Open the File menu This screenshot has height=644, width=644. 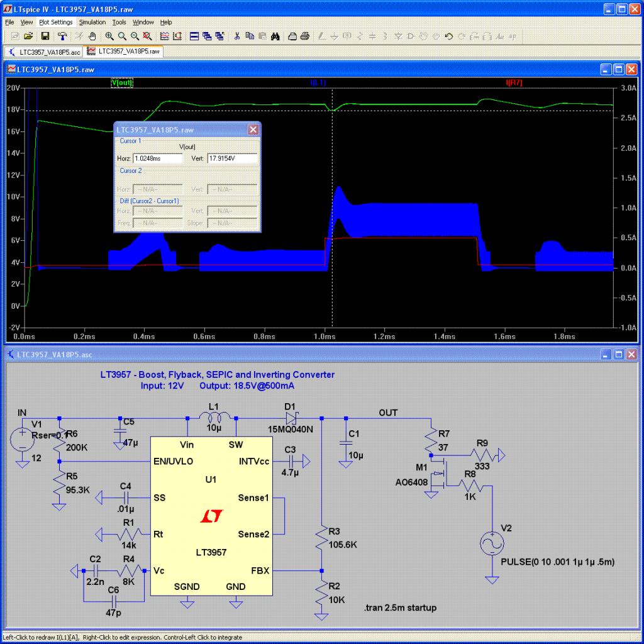9,22
